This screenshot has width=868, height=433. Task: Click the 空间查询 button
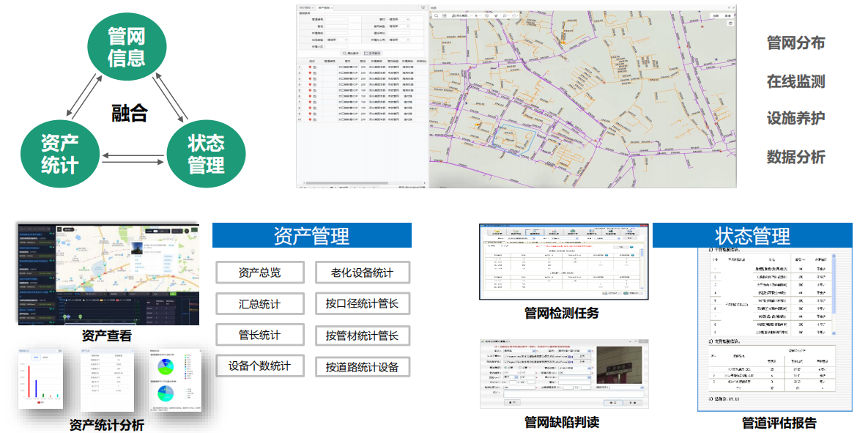click(373, 53)
